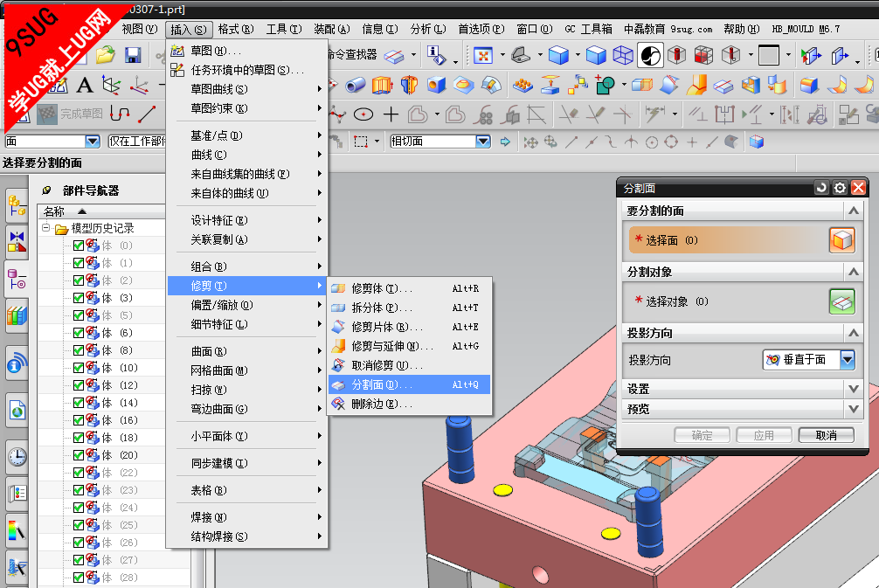Open the Part Navigator sidebar icon
The image size is (879, 588).
(17, 279)
